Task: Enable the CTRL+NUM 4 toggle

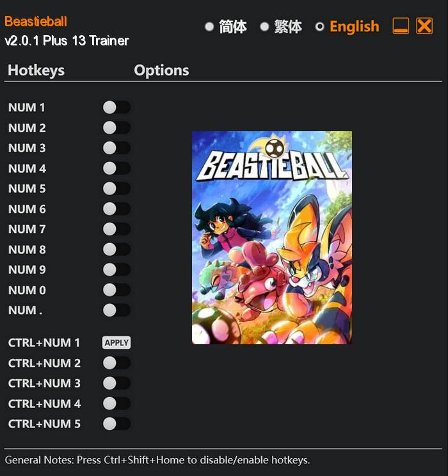Action: (116, 404)
